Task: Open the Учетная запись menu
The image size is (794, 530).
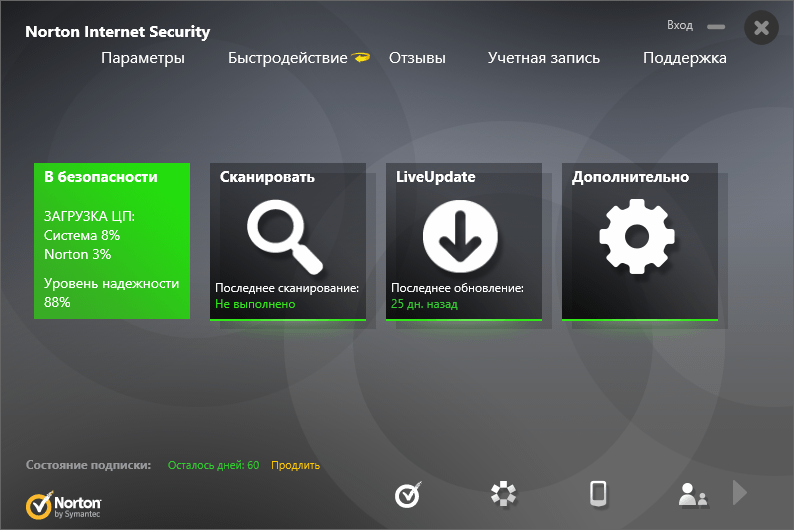Action: click(x=544, y=58)
